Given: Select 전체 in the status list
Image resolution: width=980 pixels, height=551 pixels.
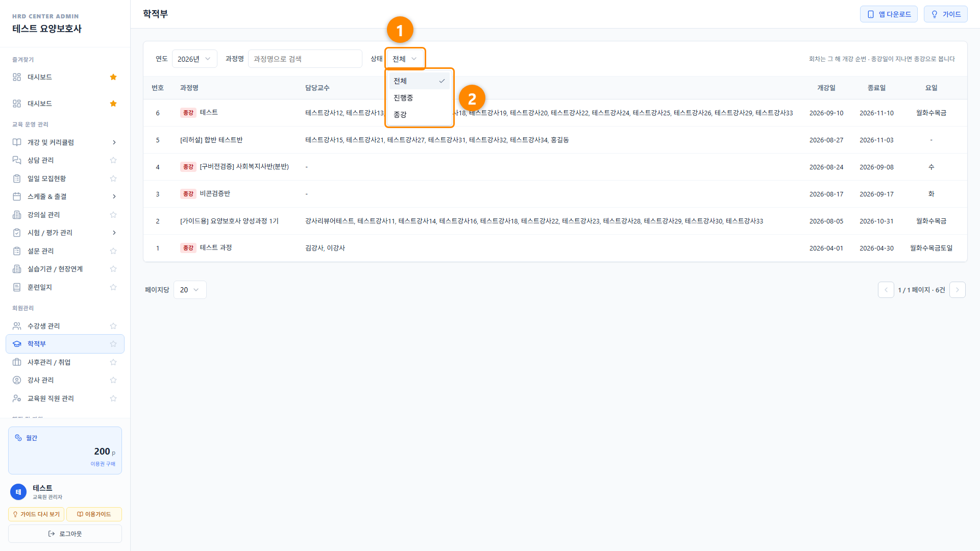Looking at the screenshot, I should click(419, 81).
